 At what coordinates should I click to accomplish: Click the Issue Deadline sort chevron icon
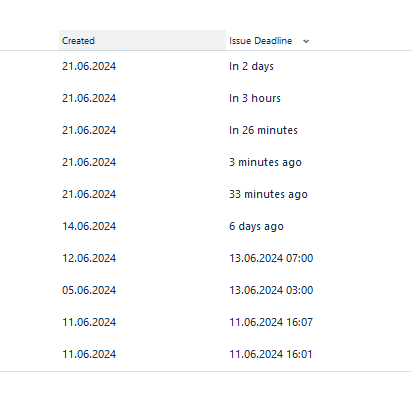pos(306,41)
